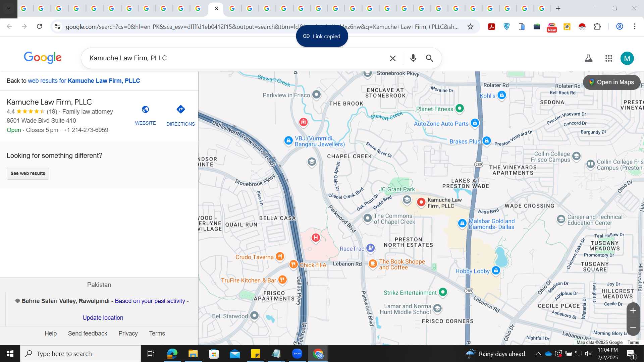Open in Maps button
This screenshot has width=644, height=362.
[x=611, y=82]
